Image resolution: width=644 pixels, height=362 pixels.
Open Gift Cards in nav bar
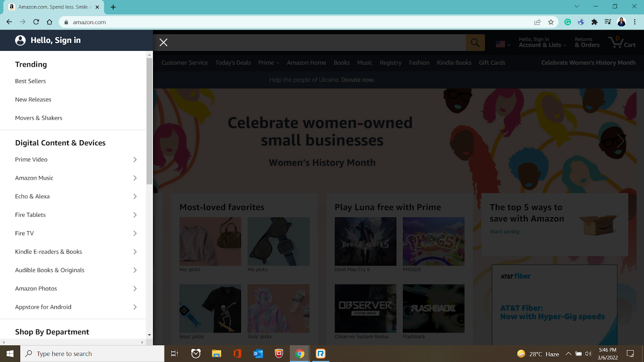(x=492, y=63)
